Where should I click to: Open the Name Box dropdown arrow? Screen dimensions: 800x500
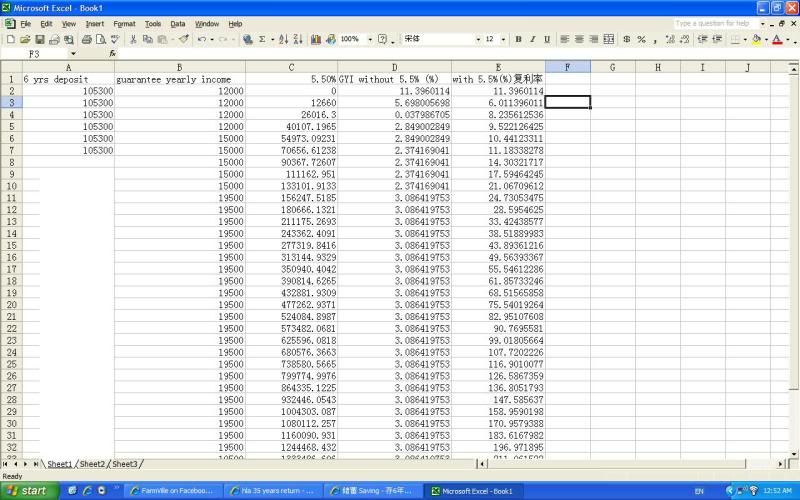click(x=73, y=53)
